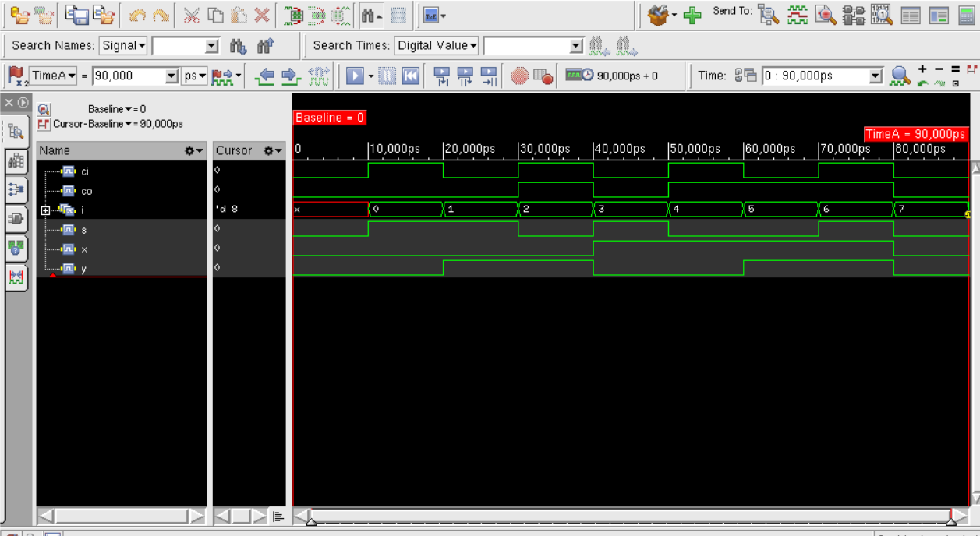
Task: Click the red stop simulation octagon icon
Action: point(520,76)
